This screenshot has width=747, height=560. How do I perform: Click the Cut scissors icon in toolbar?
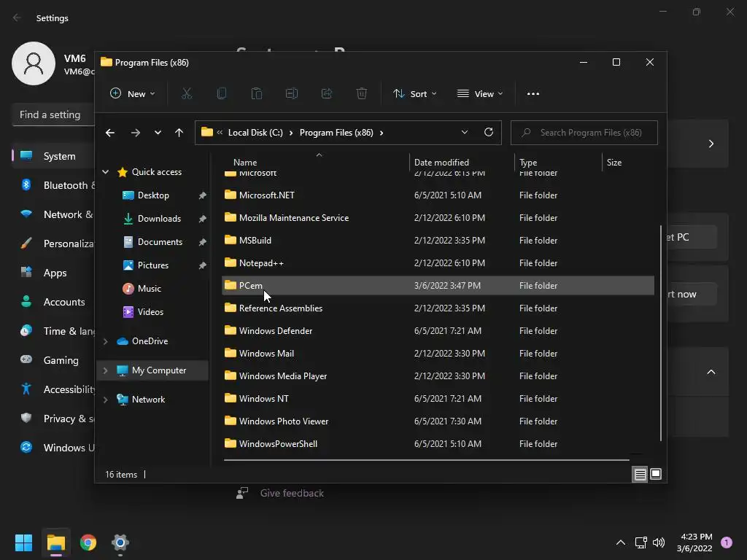pyautogui.click(x=186, y=94)
